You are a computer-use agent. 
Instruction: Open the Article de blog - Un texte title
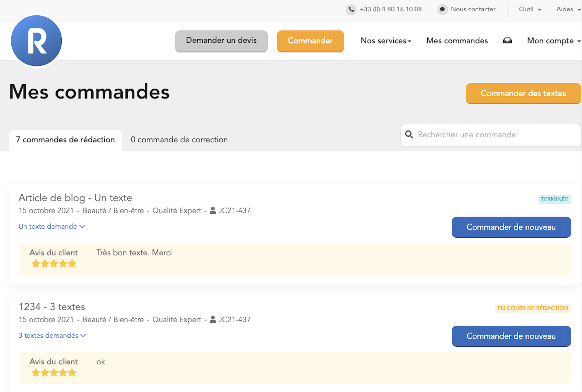coord(75,198)
